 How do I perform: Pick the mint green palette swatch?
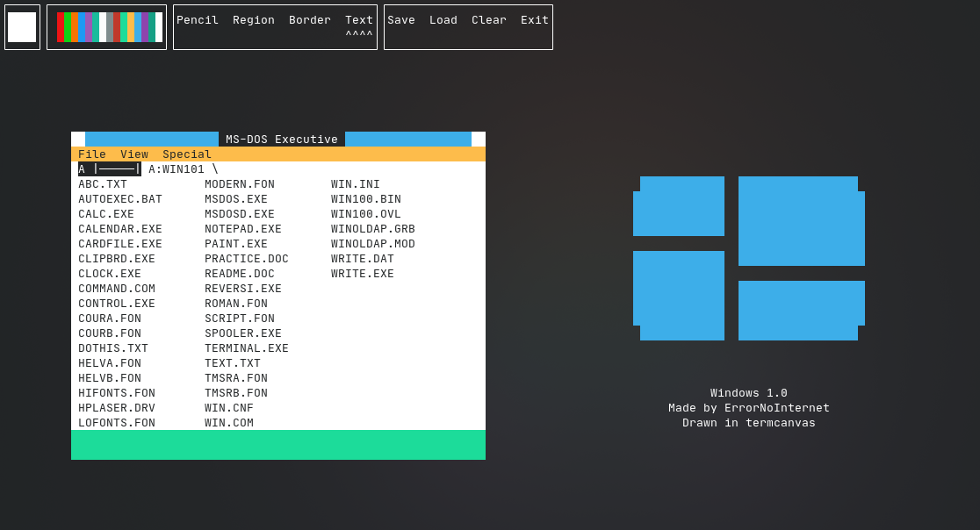(124, 27)
